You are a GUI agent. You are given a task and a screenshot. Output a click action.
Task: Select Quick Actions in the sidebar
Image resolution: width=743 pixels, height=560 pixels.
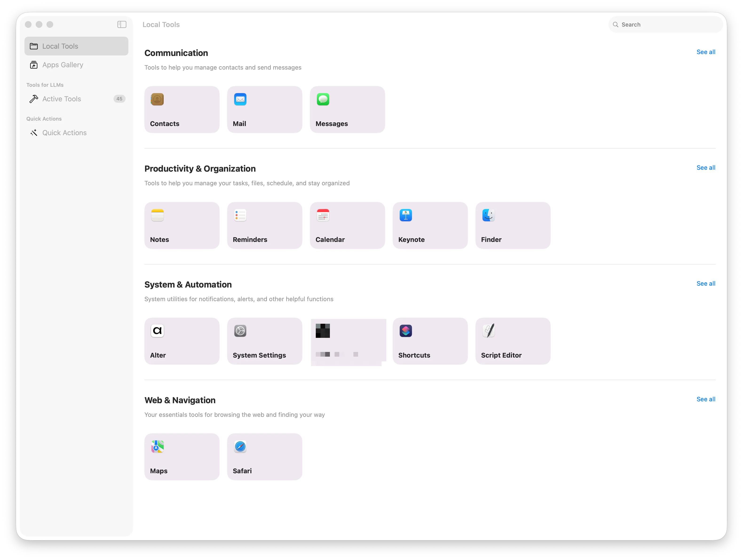64,132
